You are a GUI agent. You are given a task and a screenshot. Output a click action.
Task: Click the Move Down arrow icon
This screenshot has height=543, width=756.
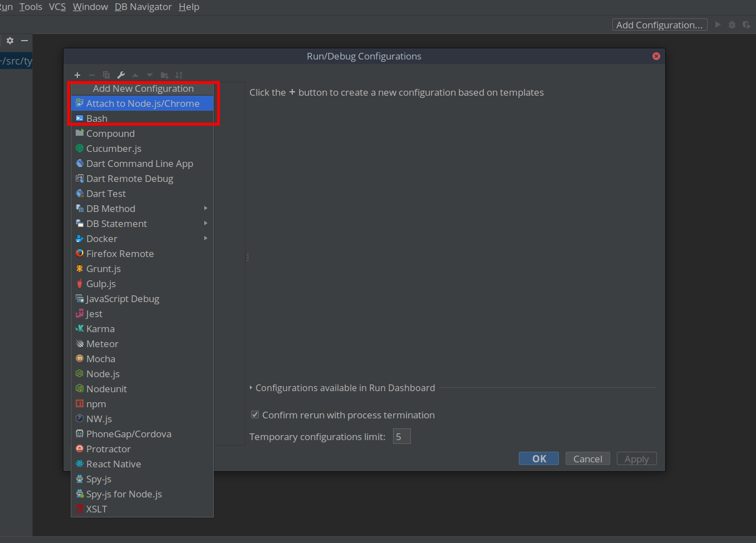[x=150, y=75]
